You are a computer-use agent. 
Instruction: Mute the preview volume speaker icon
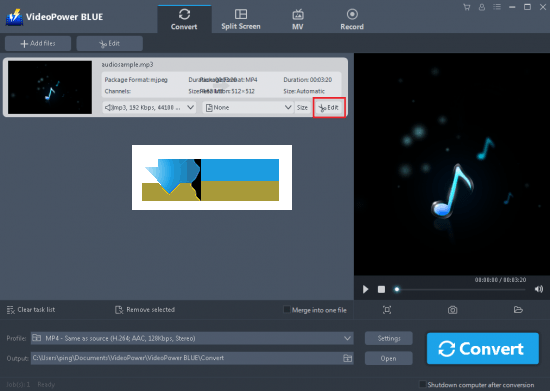click(539, 289)
